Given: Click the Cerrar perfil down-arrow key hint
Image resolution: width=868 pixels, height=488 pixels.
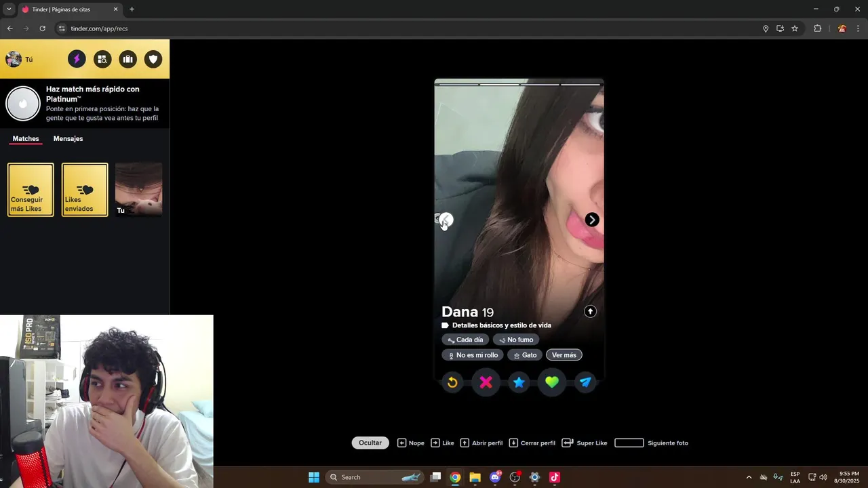Looking at the screenshot, I should click(x=532, y=443).
